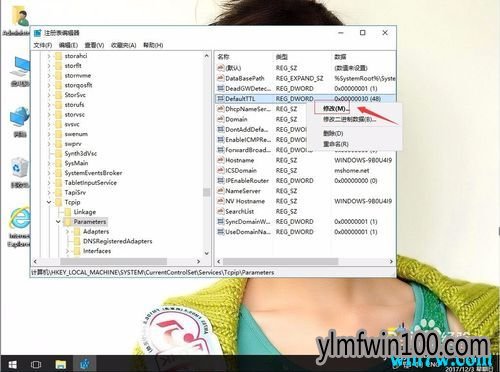Click the tree pane scroll-down arrow

click(206, 253)
